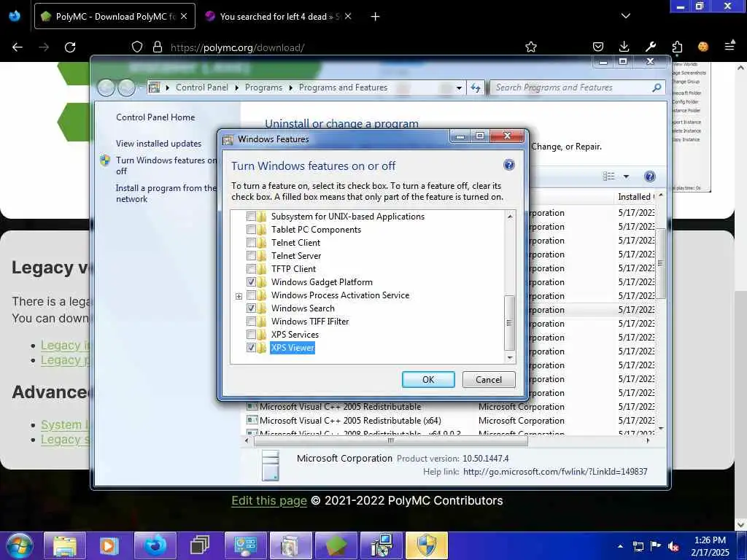
Task: Open a new Firefox tab
Action: 376,17
